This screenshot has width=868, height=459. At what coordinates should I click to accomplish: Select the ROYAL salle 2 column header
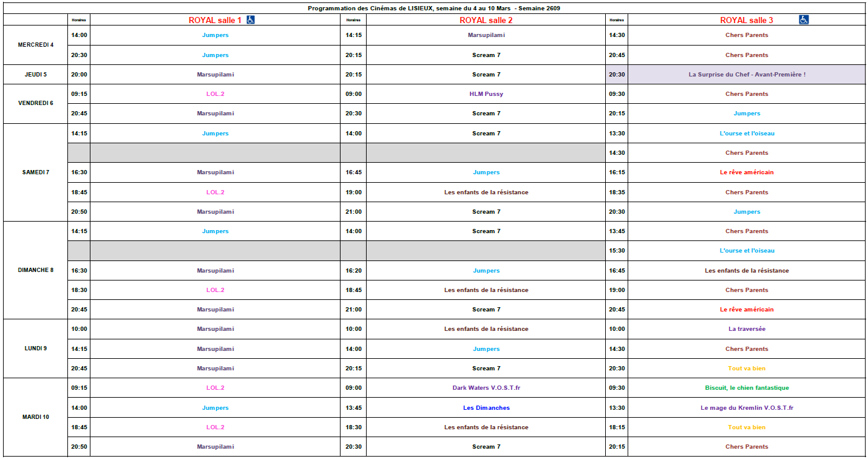pyautogui.click(x=486, y=20)
